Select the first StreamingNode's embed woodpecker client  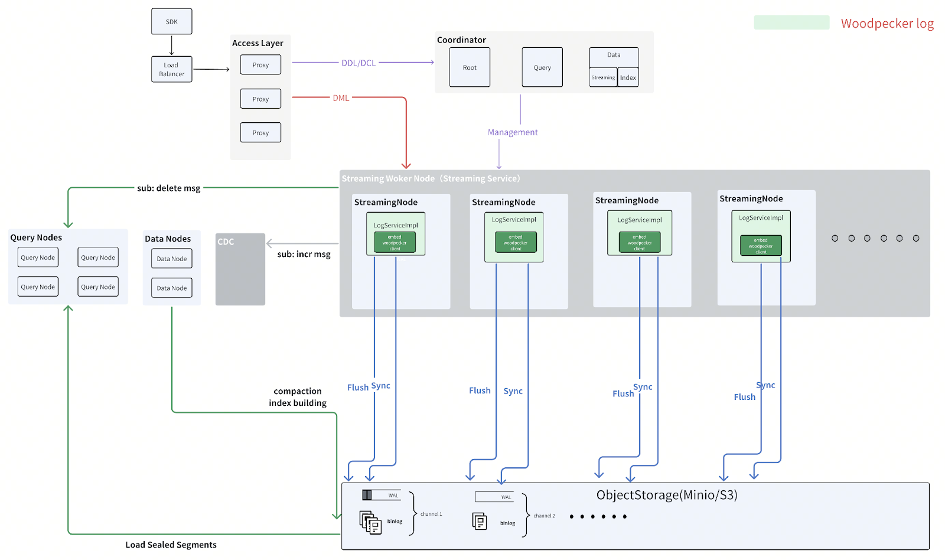click(395, 242)
